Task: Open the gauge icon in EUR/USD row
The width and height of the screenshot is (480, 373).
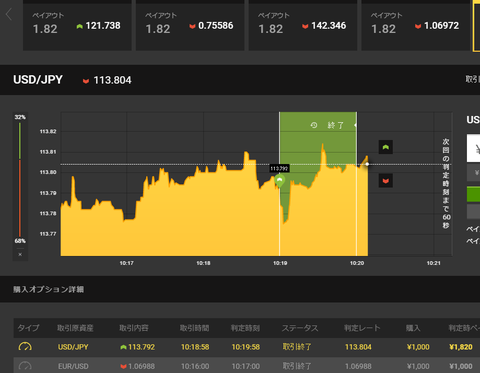Action: [x=25, y=366]
